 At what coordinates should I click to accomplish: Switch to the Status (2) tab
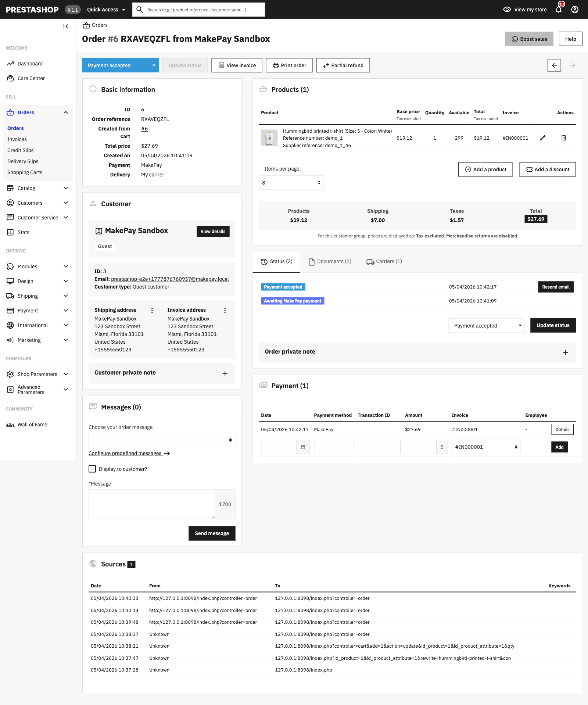(x=276, y=262)
